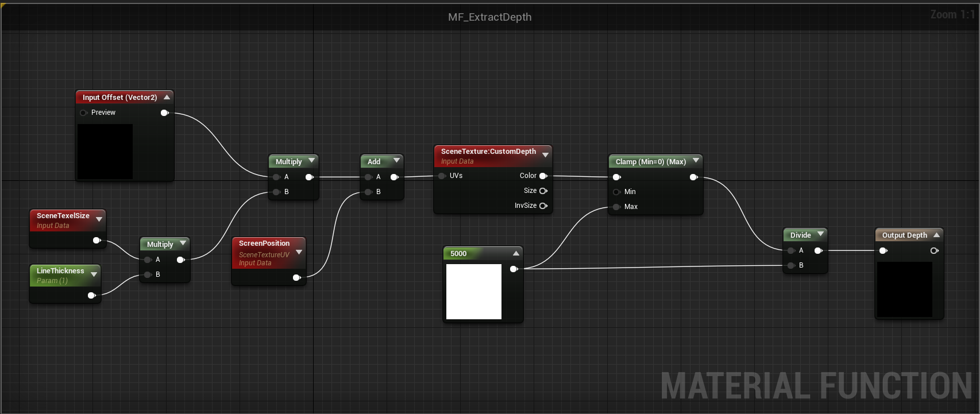Click the Output Depth black preview thumbnail
The image size is (980, 414).
904,289
